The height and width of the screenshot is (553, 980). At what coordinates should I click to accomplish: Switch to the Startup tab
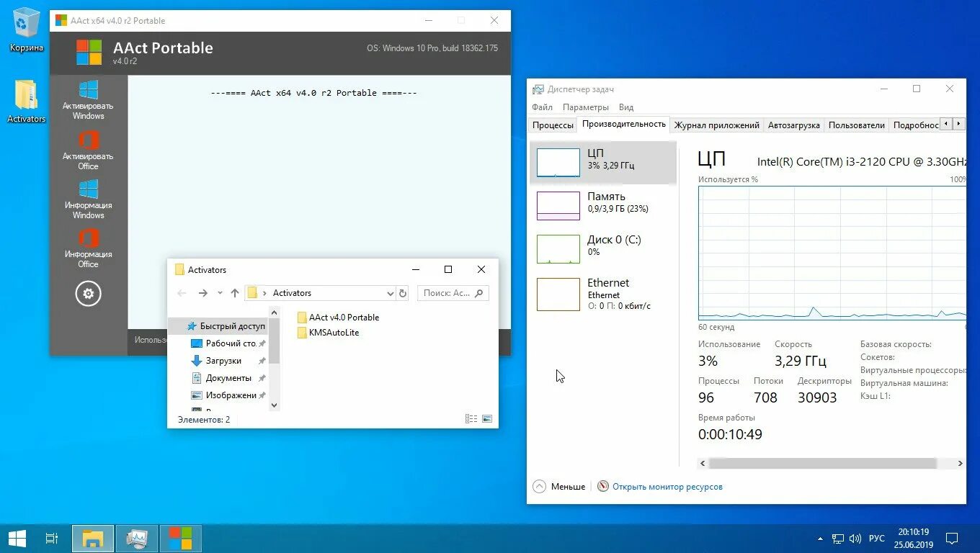(x=793, y=125)
